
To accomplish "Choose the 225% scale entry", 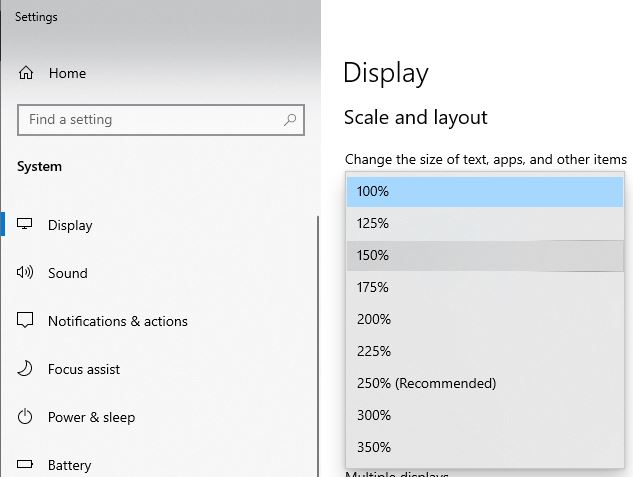I will click(484, 351).
